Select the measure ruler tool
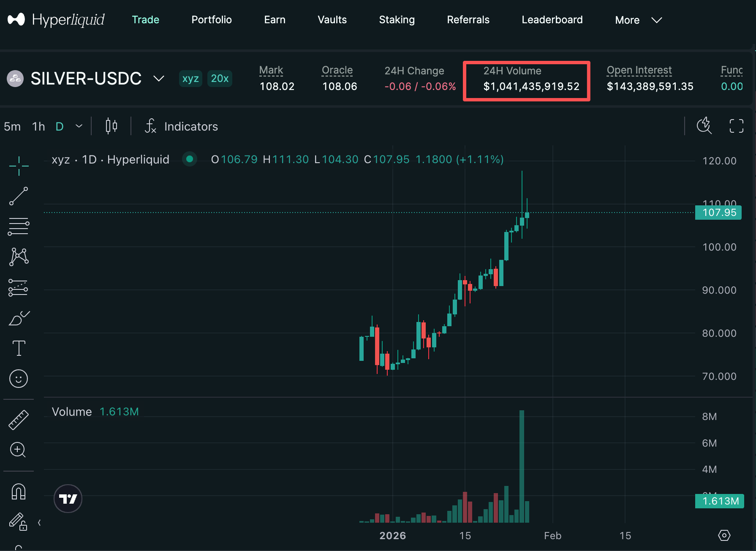The height and width of the screenshot is (551, 756). [x=19, y=420]
